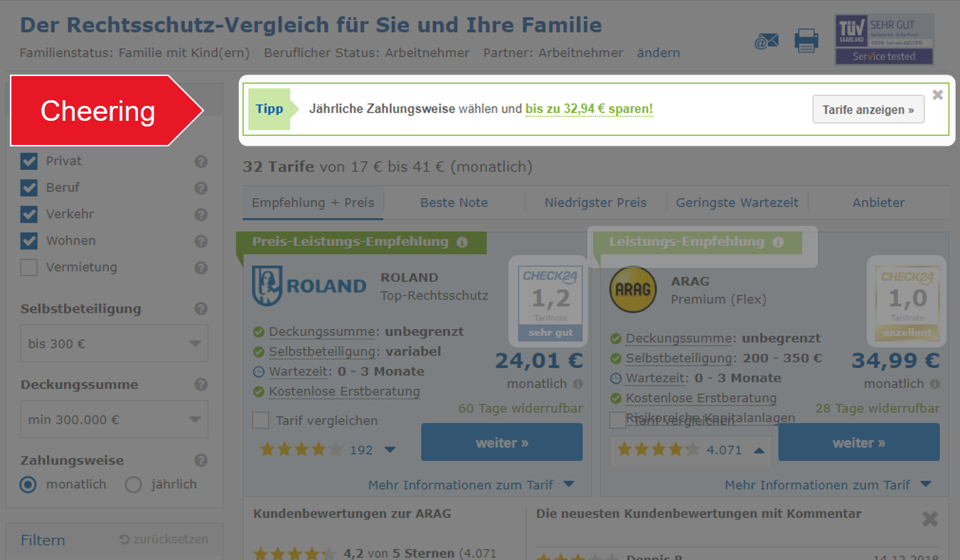Click weiter » for the ROLAND tariff
The height and width of the screenshot is (560, 960).
[502, 443]
